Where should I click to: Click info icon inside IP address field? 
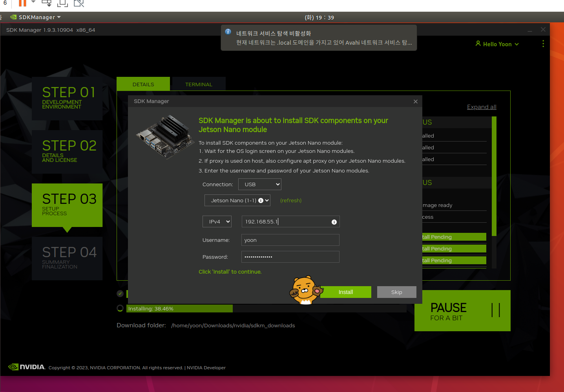(334, 222)
